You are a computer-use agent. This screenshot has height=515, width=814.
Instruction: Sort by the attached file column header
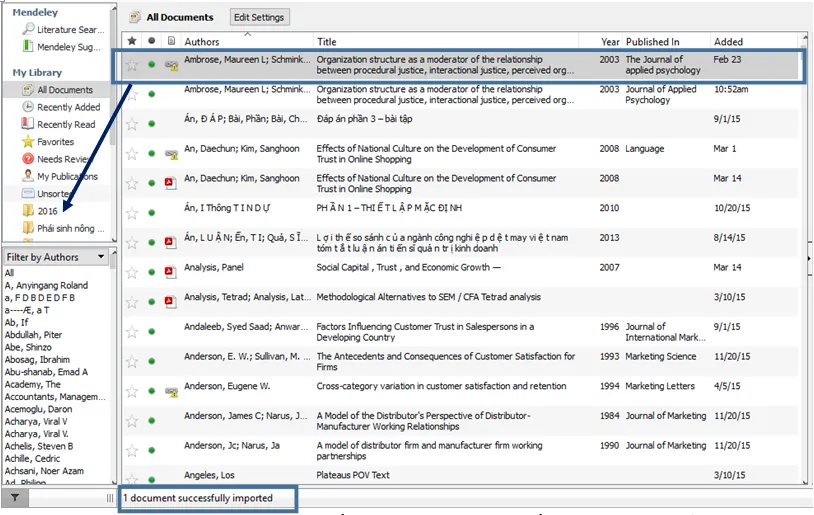pos(171,41)
